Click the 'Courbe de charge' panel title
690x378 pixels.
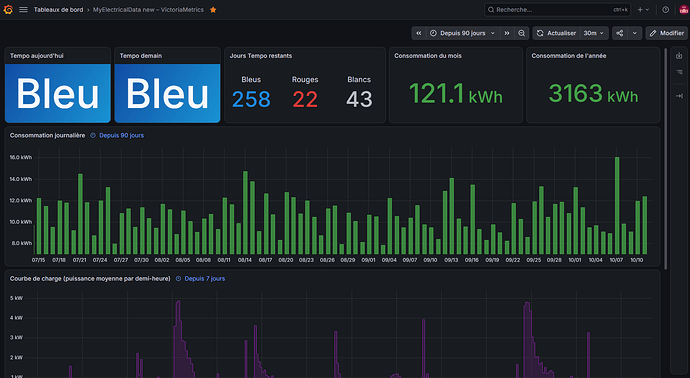coord(90,279)
